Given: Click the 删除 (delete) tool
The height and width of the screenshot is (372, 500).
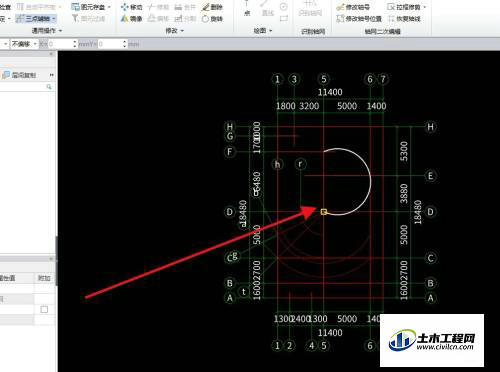Looking at the screenshot, I should click(212, 7).
